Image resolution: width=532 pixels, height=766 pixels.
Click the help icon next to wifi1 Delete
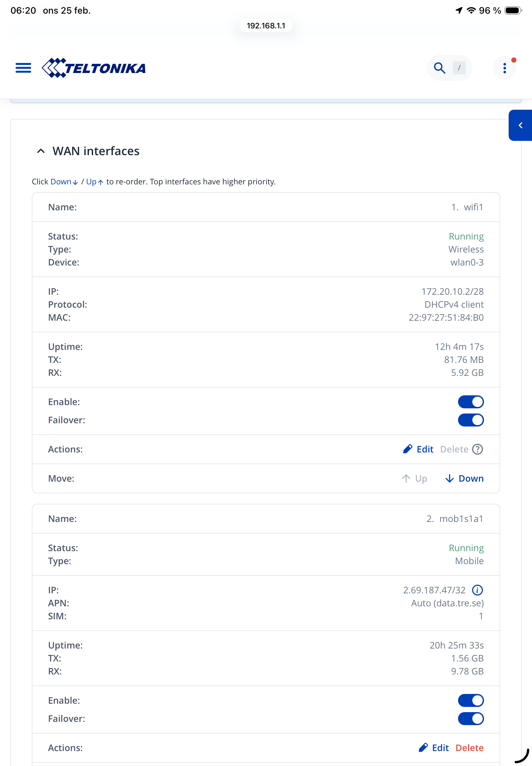click(477, 449)
